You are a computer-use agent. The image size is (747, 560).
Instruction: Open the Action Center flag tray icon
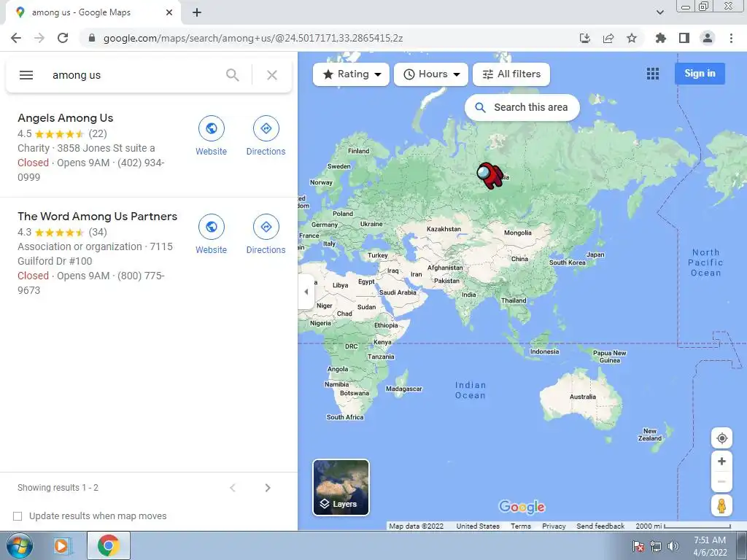[638, 546]
